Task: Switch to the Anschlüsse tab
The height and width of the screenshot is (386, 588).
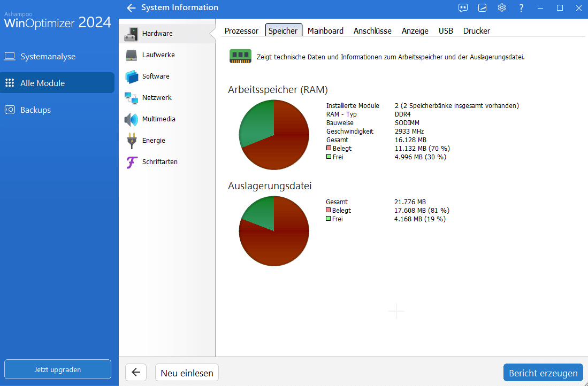Action: tap(372, 30)
